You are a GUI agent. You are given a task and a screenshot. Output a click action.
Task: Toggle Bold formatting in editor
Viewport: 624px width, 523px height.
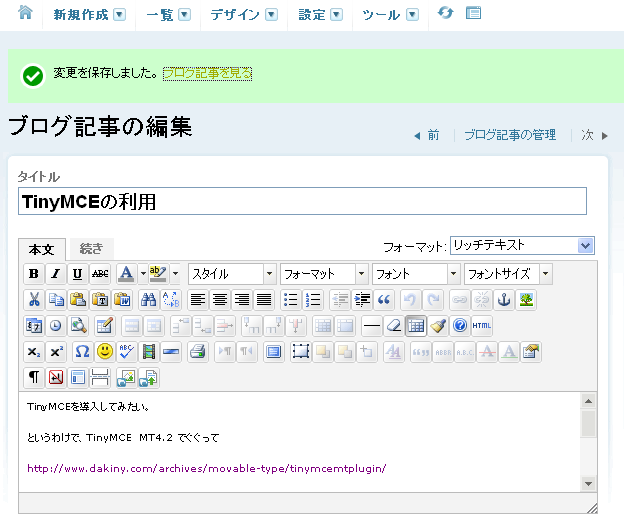[x=34, y=274]
